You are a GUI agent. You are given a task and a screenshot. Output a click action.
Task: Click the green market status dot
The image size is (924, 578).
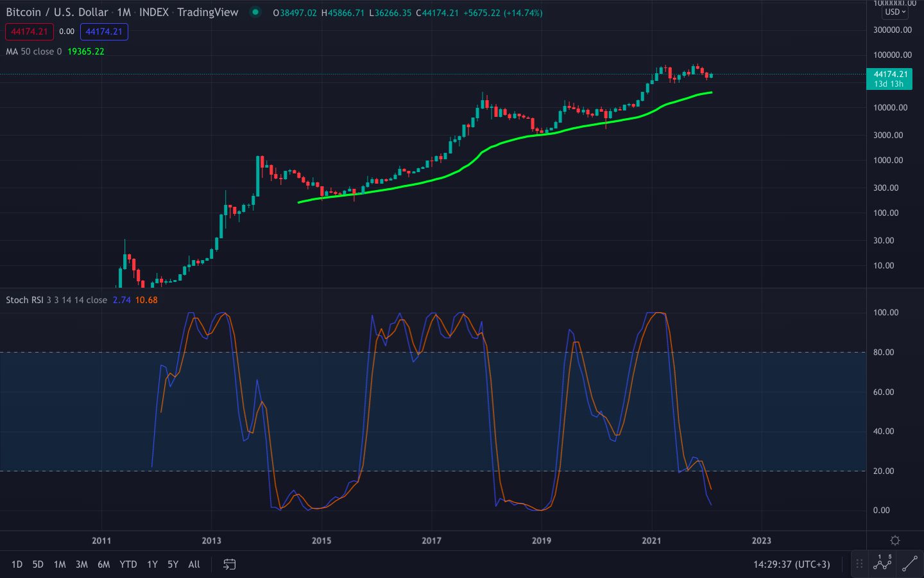coord(255,12)
